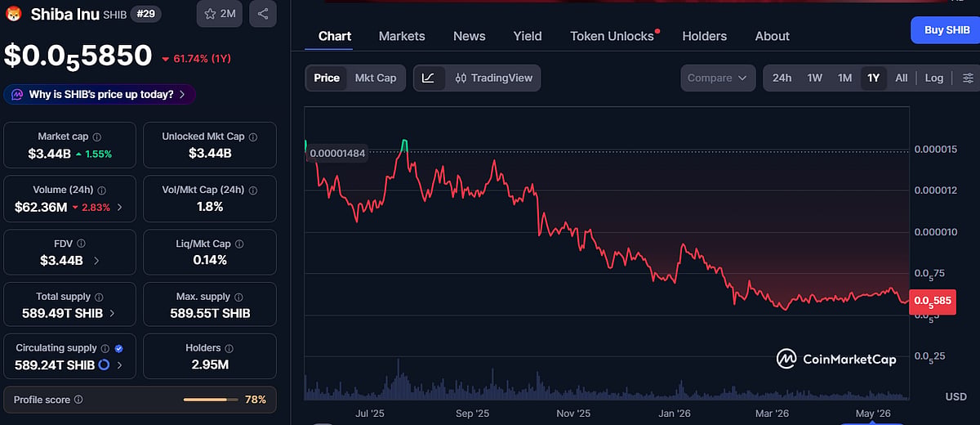Viewport: 980px width, 425px height.
Task: Click AI icon in SHIB price question
Action: [x=18, y=94]
